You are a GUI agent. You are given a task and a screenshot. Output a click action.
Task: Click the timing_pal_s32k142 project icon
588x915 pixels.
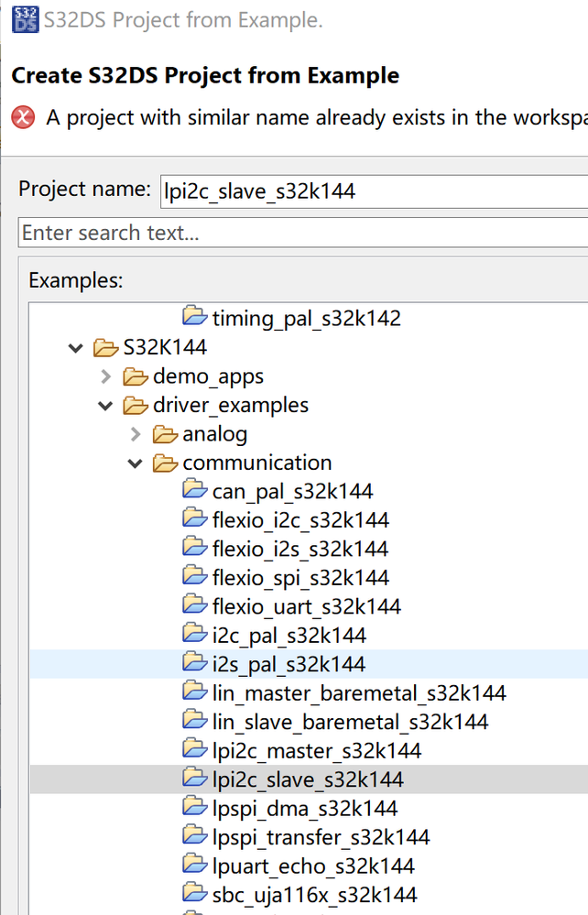click(x=195, y=316)
